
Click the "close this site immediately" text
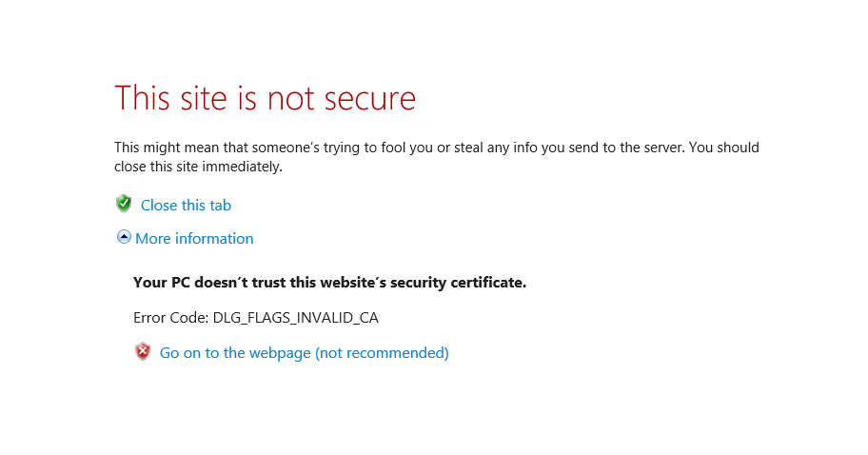pyautogui.click(x=198, y=167)
